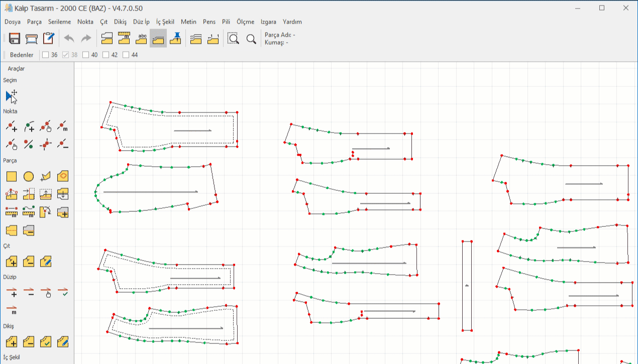Open the Izgara menu
The width and height of the screenshot is (638, 364).
point(268,22)
